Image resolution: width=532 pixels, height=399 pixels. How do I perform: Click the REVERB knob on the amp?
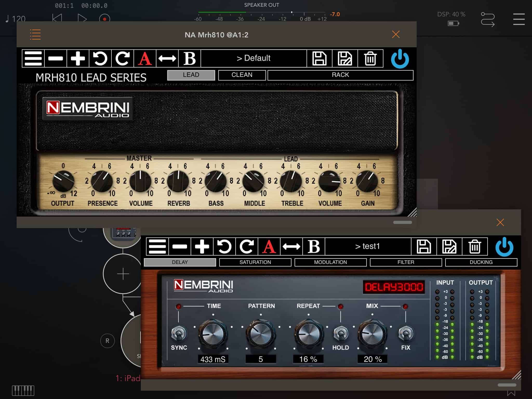(178, 181)
